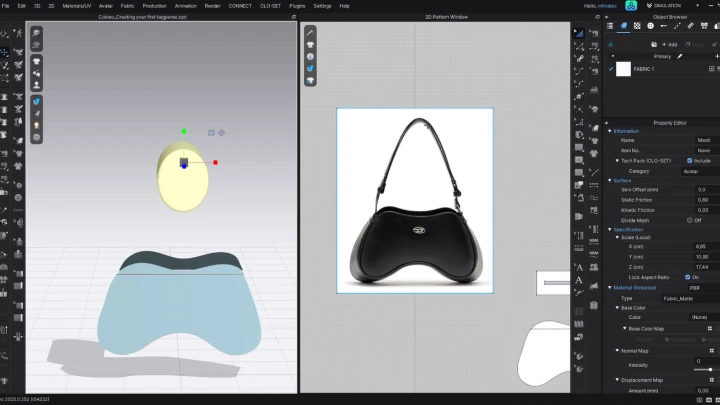Open the Type dropdown showing Fabric_Matte
Viewport: 720px width, 405px height.
click(690, 298)
